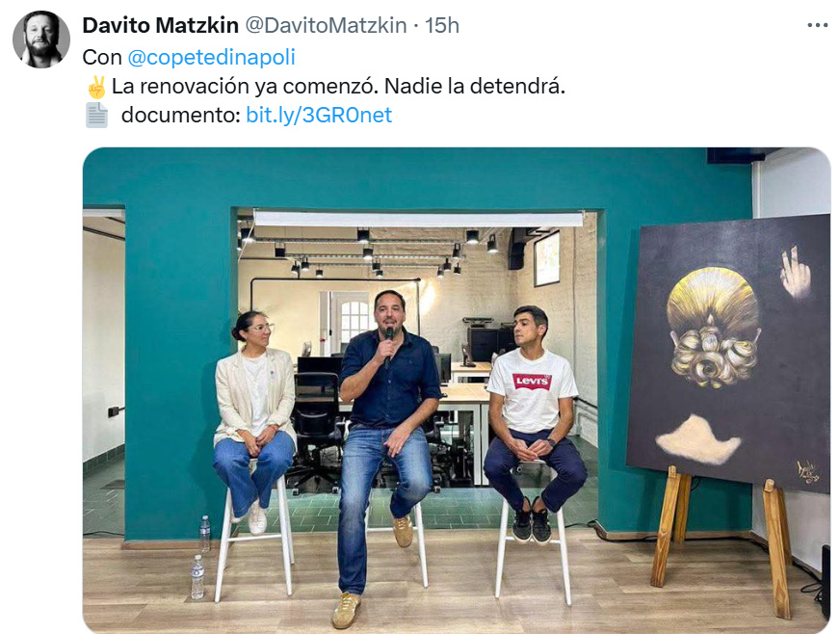
Task: Click the document page emoji icon
Action: pyautogui.click(x=96, y=116)
